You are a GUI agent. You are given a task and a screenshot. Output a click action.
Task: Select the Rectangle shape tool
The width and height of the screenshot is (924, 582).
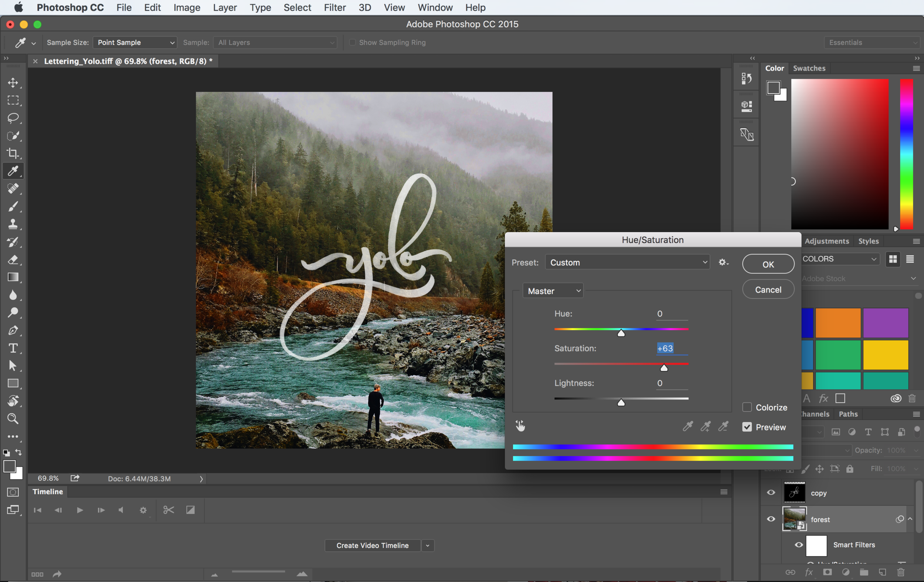[13, 383]
